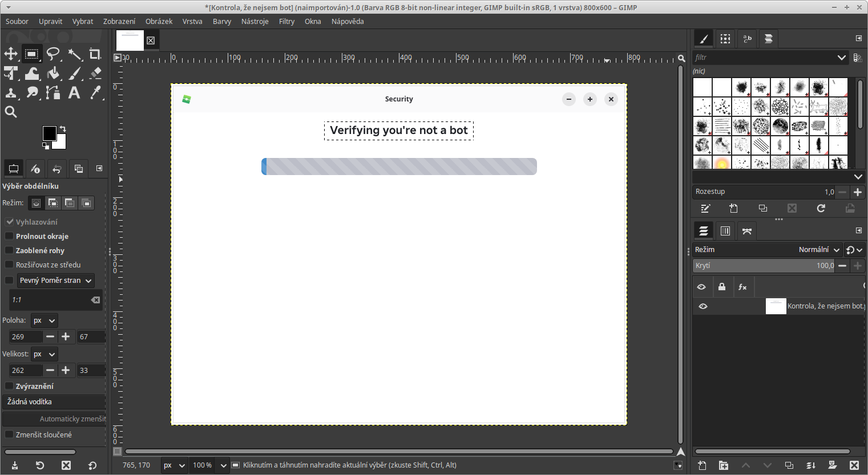This screenshot has height=475, width=868.
Task: Hide the Kontrola, že nejsem bot layer
Action: coord(703,306)
